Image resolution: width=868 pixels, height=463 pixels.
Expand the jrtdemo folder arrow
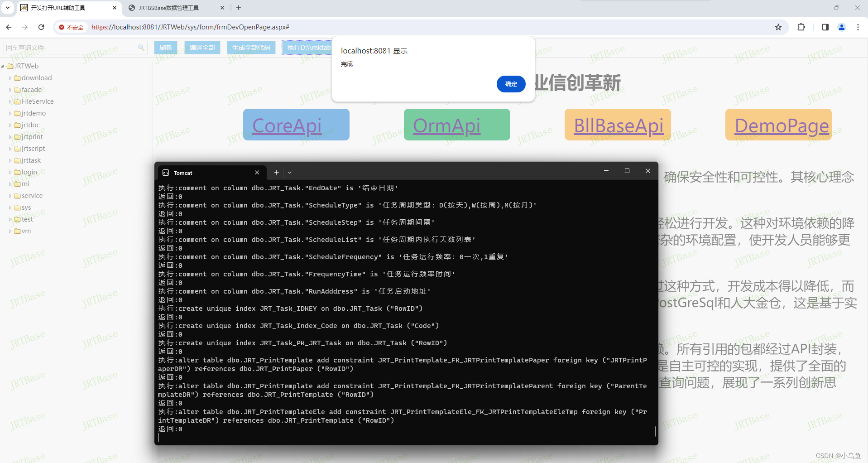coord(10,113)
